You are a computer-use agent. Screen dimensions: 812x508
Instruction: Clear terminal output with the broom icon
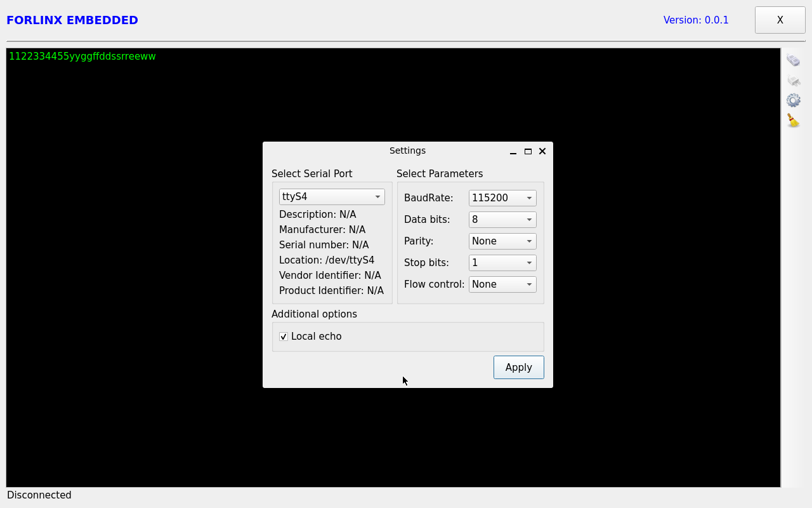[793, 121]
